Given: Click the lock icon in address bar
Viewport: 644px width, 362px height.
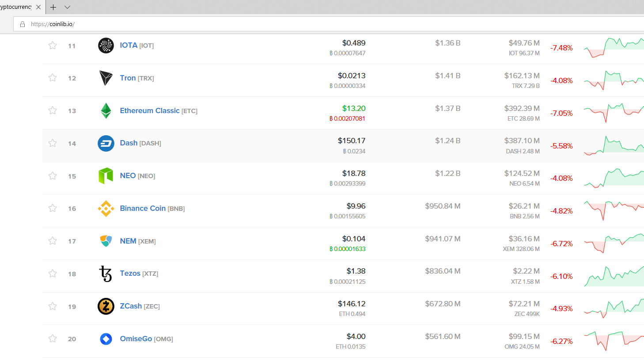Looking at the screenshot, I should (23, 24).
